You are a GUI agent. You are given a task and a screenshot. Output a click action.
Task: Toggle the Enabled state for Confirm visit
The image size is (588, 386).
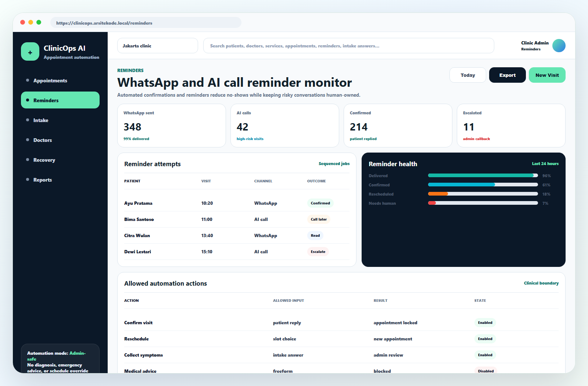[485, 322]
